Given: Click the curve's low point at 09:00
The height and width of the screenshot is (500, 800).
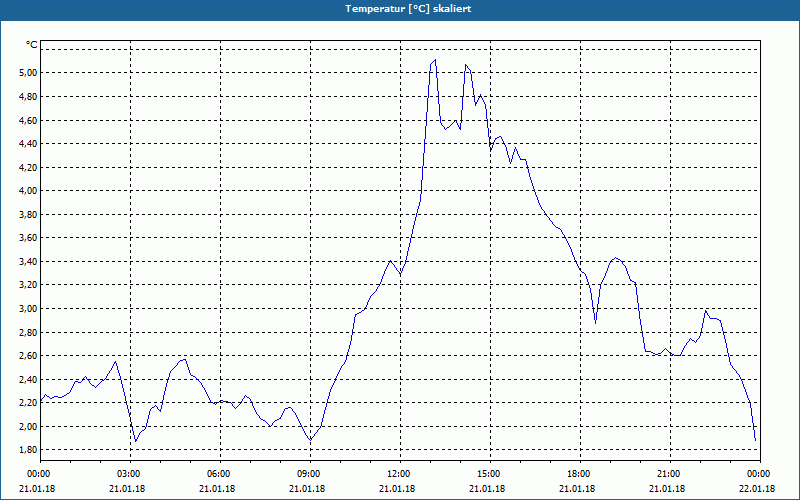Looking at the screenshot, I should (310, 440).
